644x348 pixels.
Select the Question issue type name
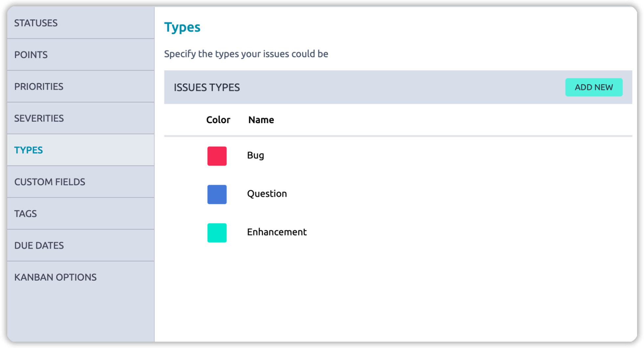click(267, 194)
